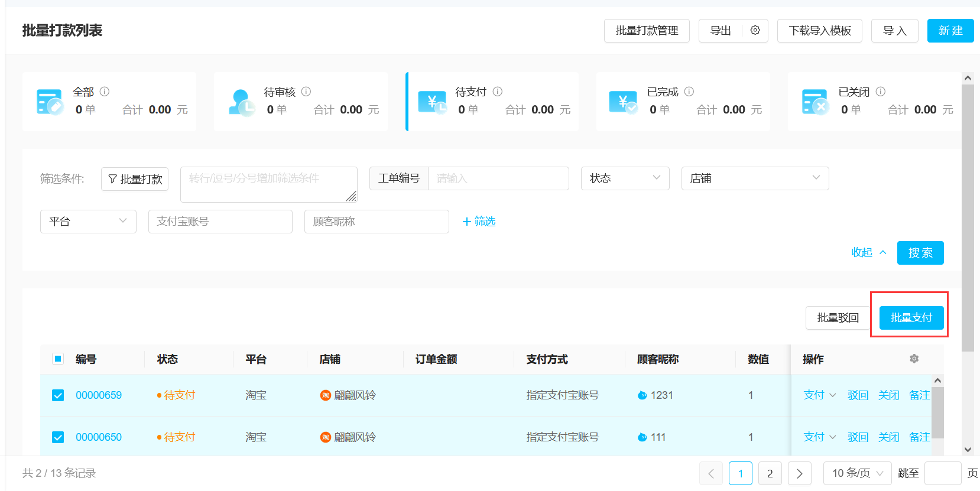The image size is (980, 491).
Task: Click the 支付宝账号 input field
Action: (x=220, y=222)
